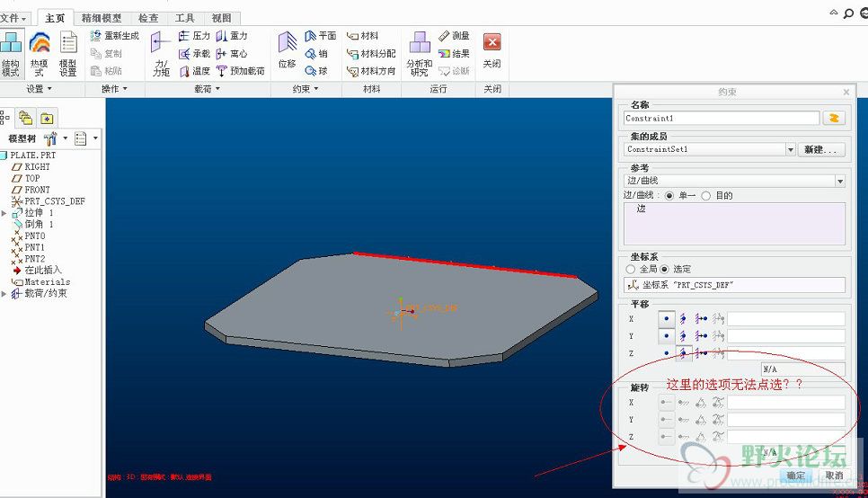Click 重新生成 regenerate in the ribbon
This screenshot has width=868, height=498.
pyautogui.click(x=115, y=35)
